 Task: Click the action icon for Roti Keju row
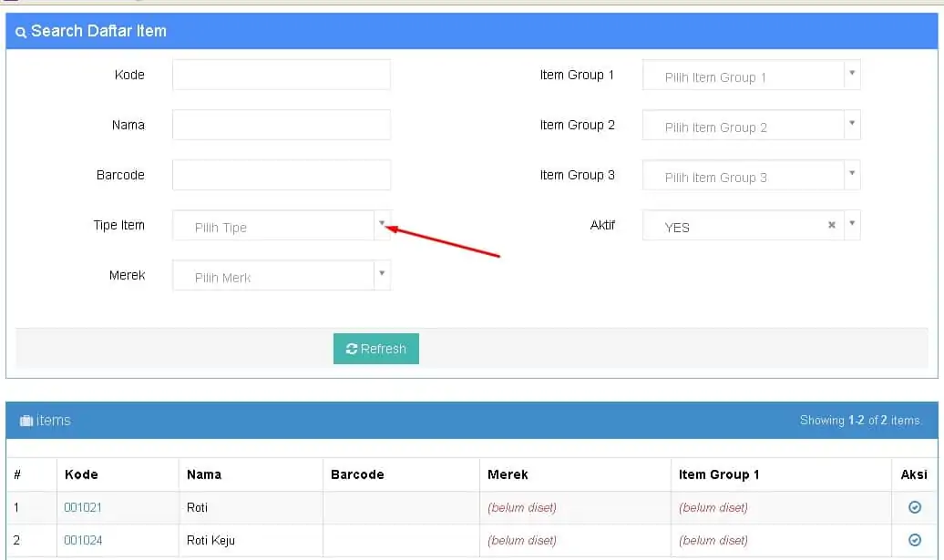coord(915,540)
